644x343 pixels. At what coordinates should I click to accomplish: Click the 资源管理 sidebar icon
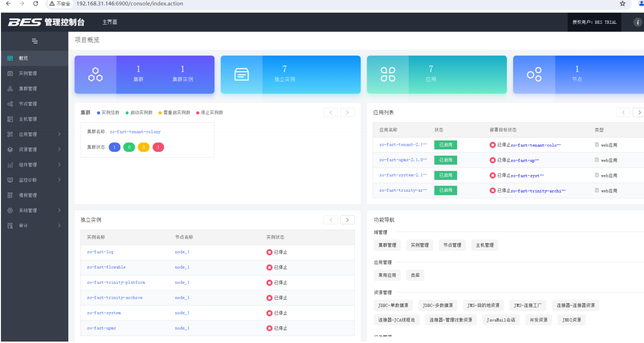coord(10,149)
